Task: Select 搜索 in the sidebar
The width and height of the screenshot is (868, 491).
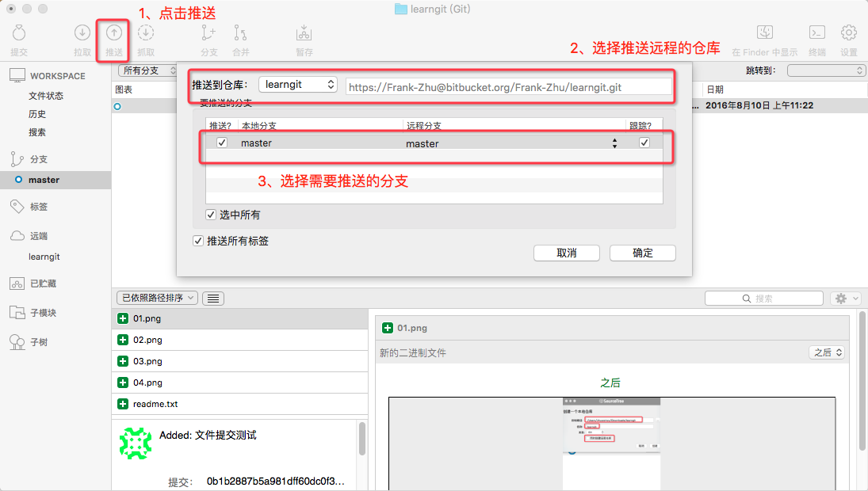Action: pyautogui.click(x=37, y=132)
